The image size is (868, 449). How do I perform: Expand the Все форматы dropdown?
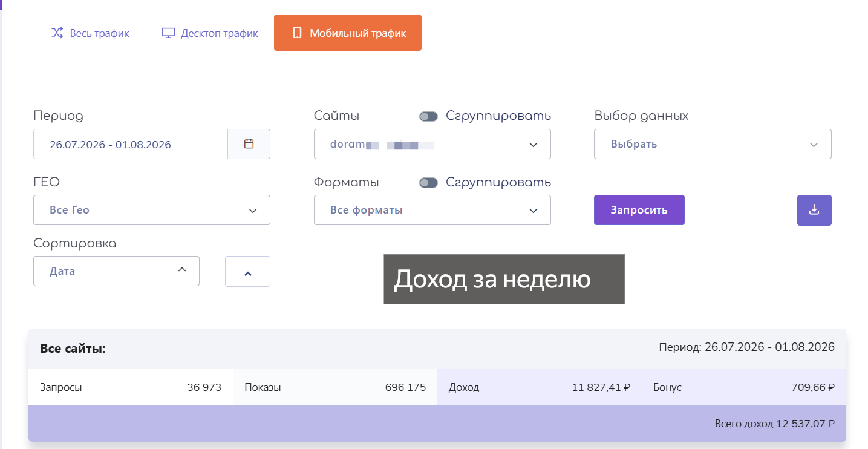click(432, 210)
